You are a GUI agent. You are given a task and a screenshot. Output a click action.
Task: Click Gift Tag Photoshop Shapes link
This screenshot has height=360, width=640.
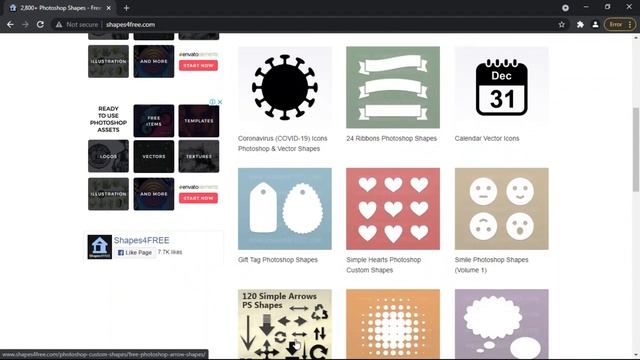tap(278, 260)
